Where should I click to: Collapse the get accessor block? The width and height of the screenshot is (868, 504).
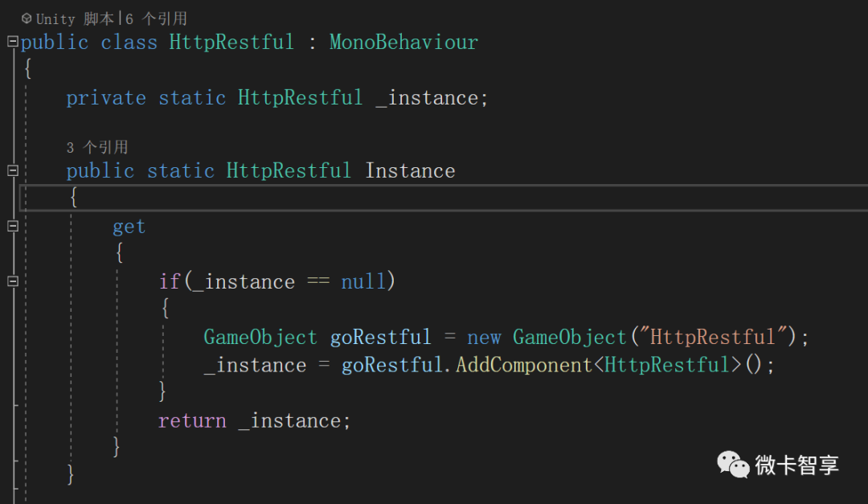[x=12, y=226]
